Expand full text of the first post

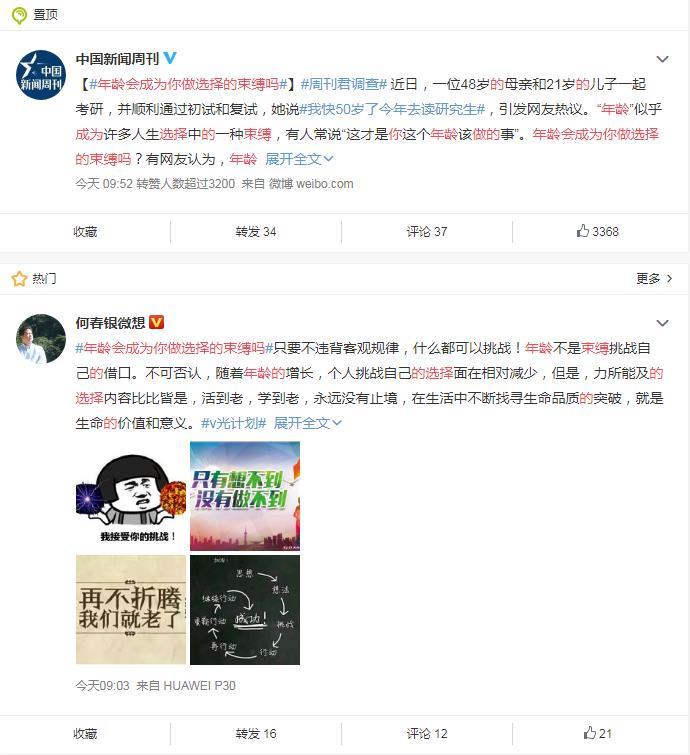(x=299, y=159)
